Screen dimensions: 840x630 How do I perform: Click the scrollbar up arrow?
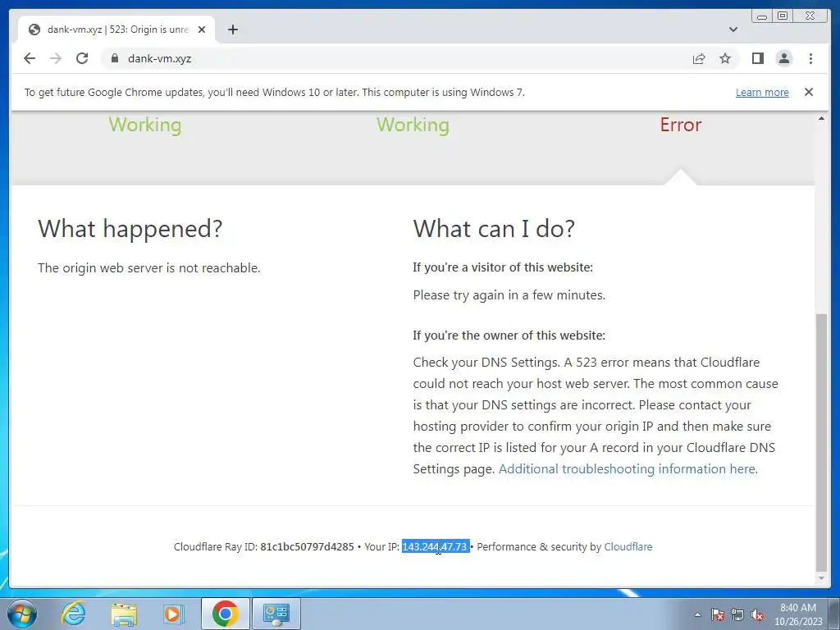pos(821,118)
